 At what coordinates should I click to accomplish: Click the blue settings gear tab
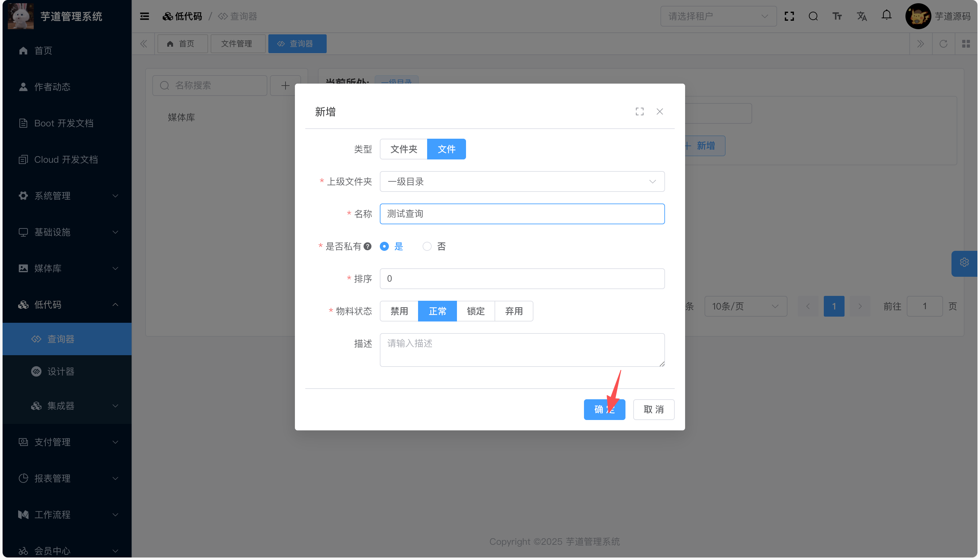(x=964, y=262)
